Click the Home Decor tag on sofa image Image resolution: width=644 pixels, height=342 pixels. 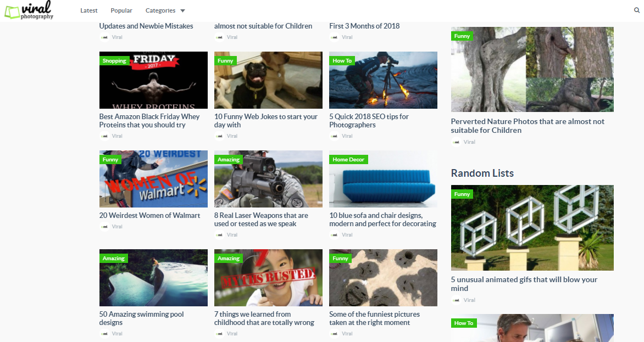click(348, 160)
